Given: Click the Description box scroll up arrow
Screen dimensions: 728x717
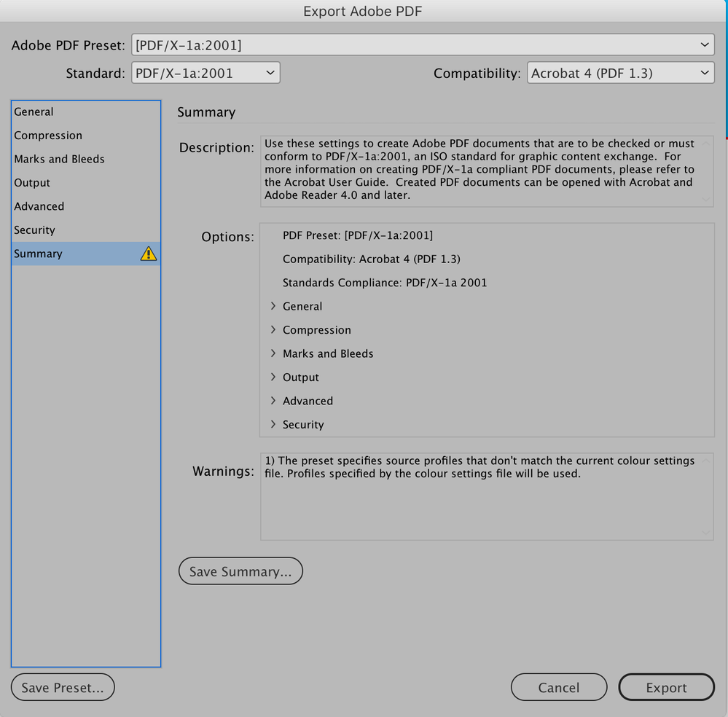Looking at the screenshot, I should [705, 144].
